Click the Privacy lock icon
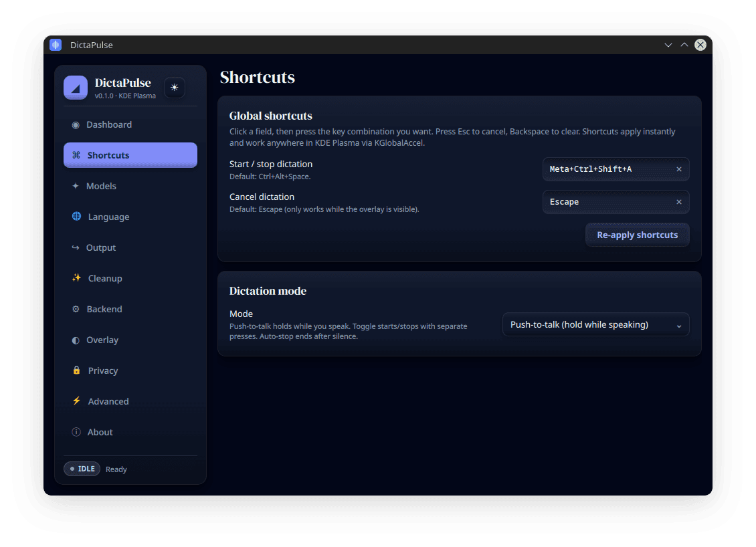 77,370
